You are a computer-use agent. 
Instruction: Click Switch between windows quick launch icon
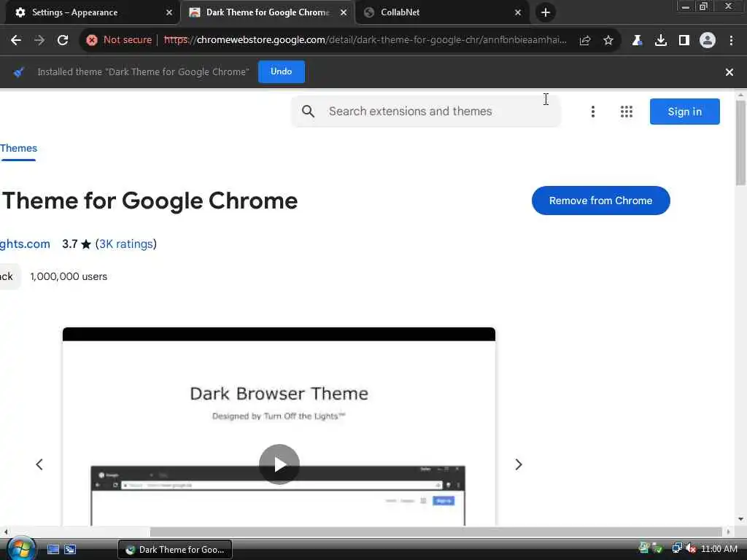tap(70, 550)
